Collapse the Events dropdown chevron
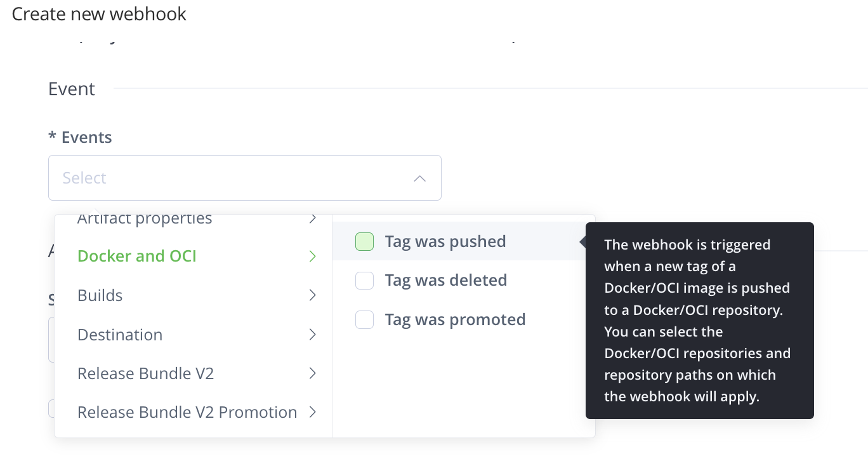 tap(419, 178)
